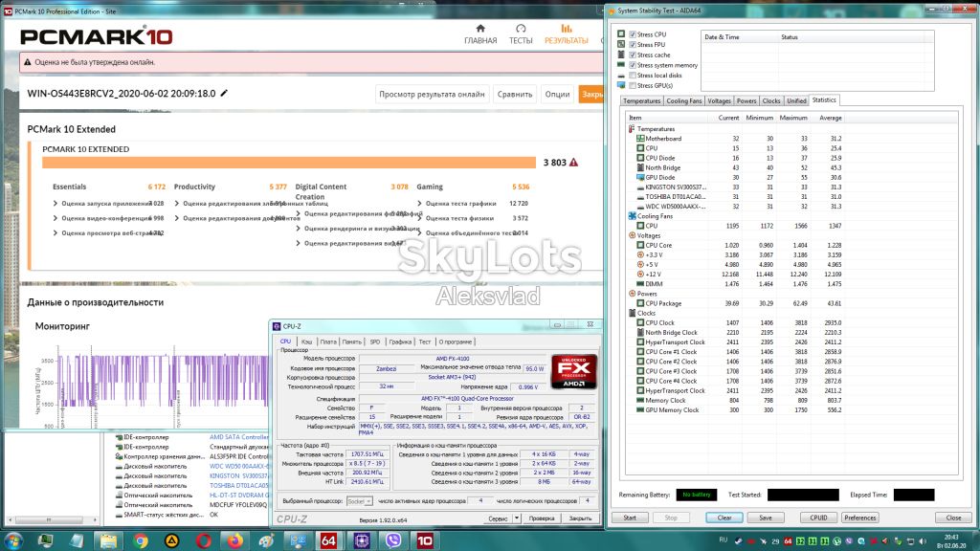Switch to AIDA64 Cooling Fans tab

pyautogui.click(x=683, y=101)
